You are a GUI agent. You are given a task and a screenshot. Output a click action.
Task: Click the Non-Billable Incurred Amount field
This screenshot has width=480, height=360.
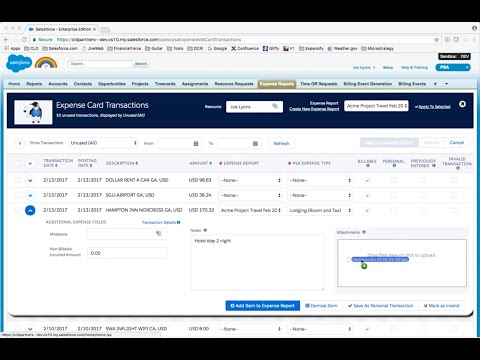tap(127, 253)
